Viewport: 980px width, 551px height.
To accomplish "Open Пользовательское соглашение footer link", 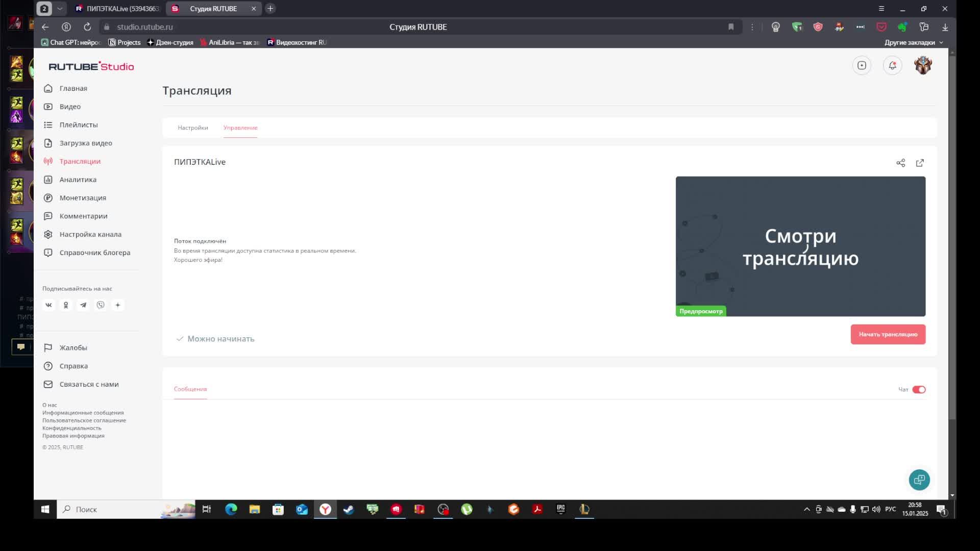I will pyautogui.click(x=84, y=420).
